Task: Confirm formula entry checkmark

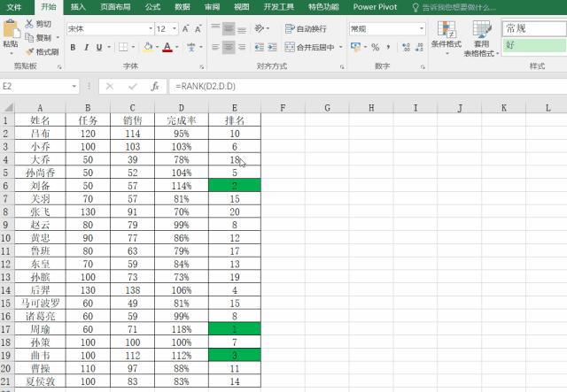Action: point(133,87)
